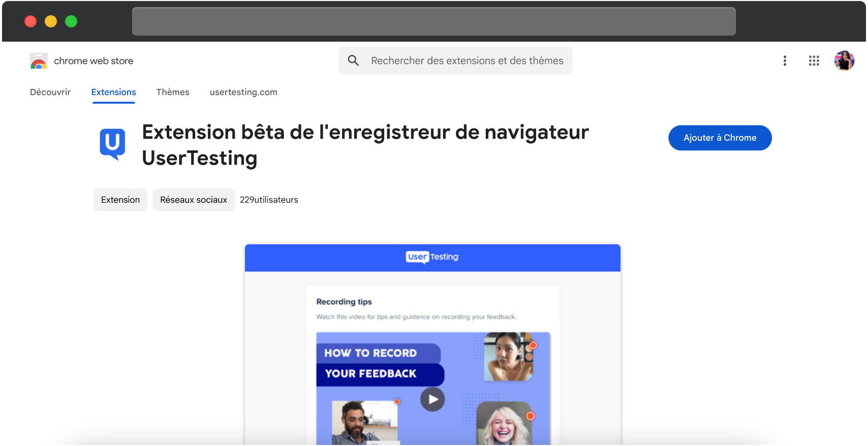
Task: Click the chrome web store title text
Action: [x=94, y=61]
